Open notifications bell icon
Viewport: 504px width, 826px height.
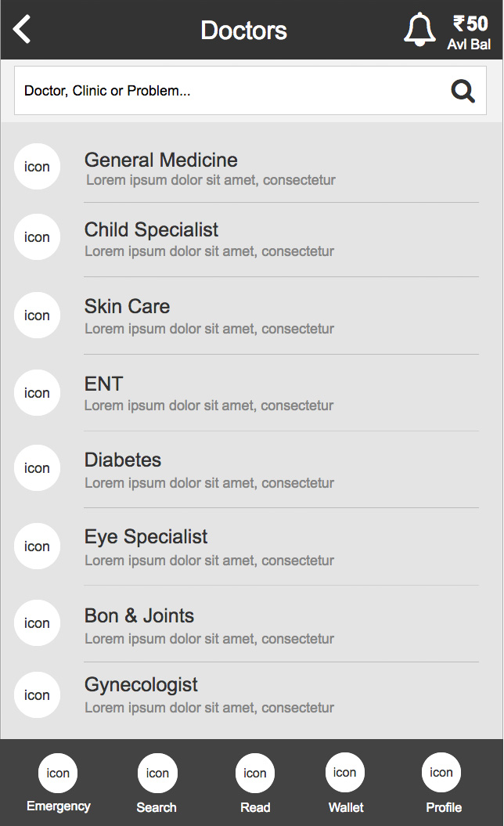click(419, 30)
